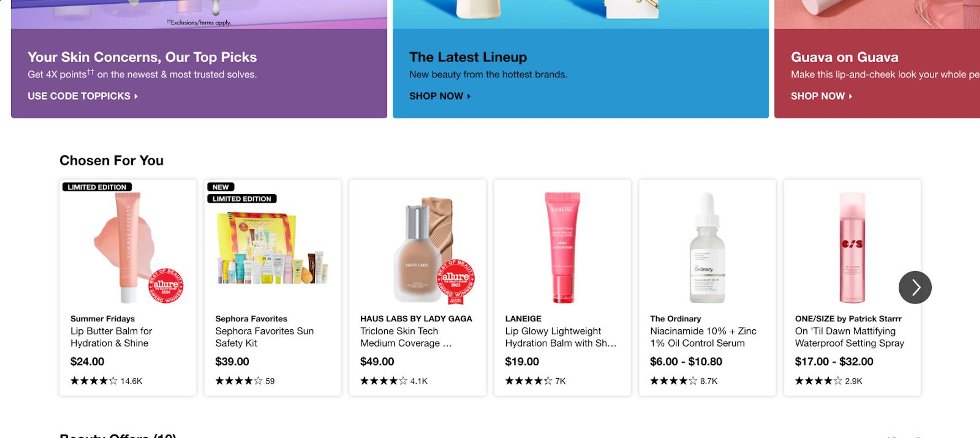This screenshot has height=438, width=980.
Task: Click the 14.6K review count on Summer Fridays
Action: [130, 380]
